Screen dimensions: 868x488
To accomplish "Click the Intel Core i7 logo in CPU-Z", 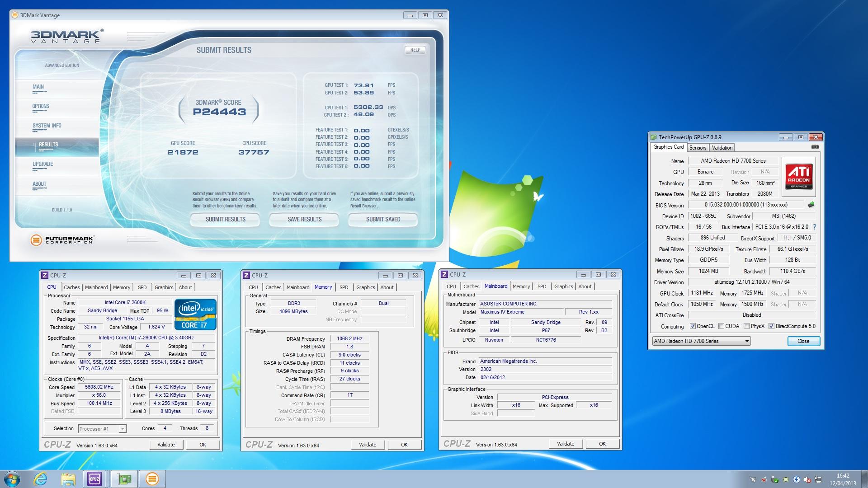I will click(195, 314).
